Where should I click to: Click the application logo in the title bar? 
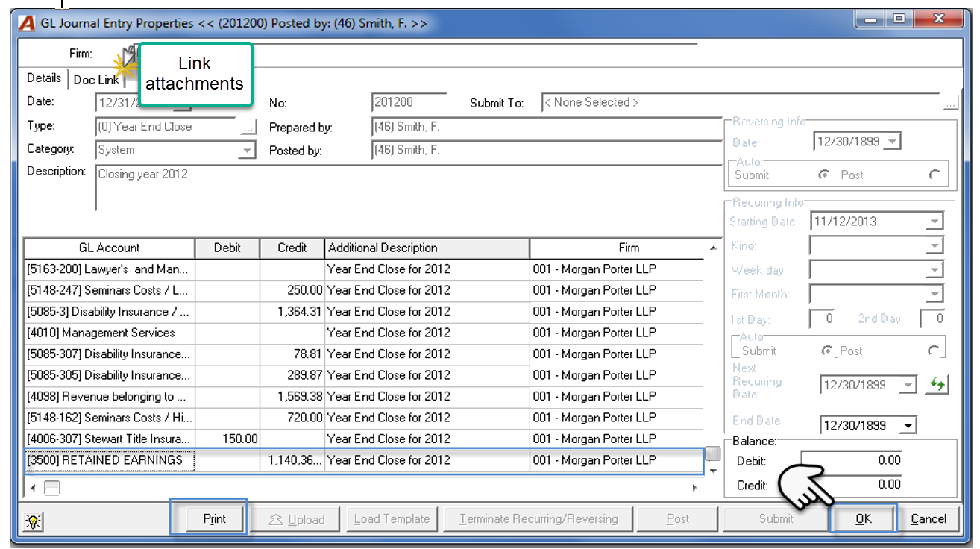(x=27, y=23)
